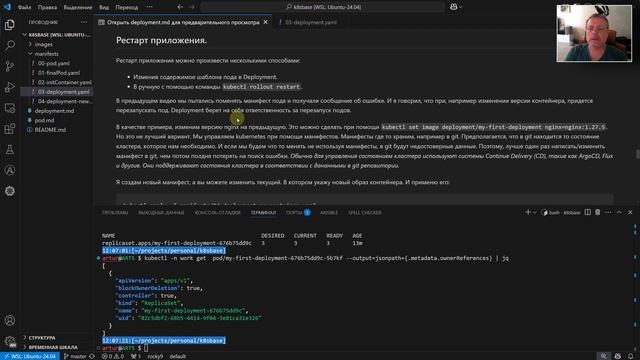Open the Accounts icon
The image size is (640, 360).
tap(10, 320)
